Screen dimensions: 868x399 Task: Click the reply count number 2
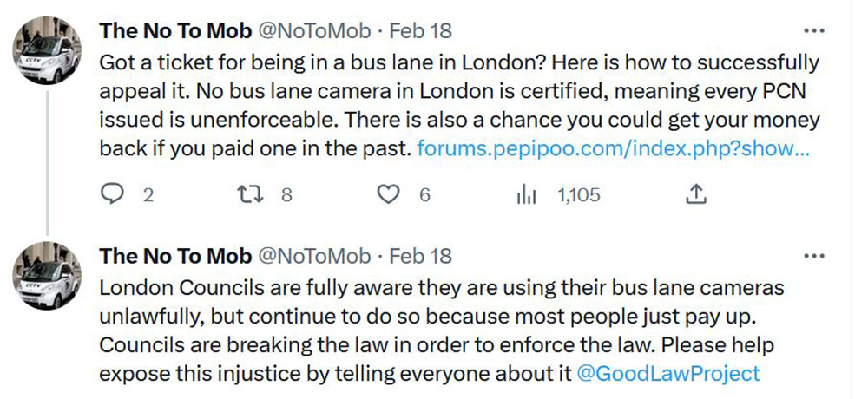pos(148,196)
